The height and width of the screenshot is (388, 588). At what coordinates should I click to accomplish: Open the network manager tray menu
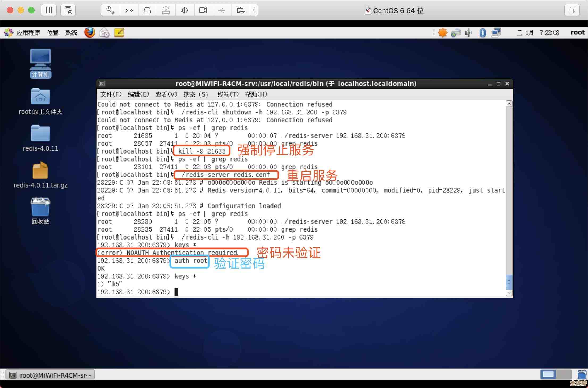[456, 32]
